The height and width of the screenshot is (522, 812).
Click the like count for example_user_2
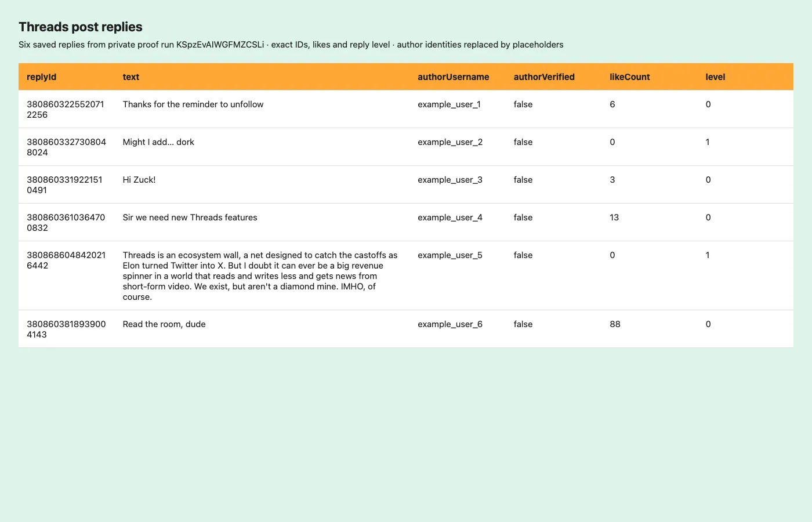click(612, 142)
